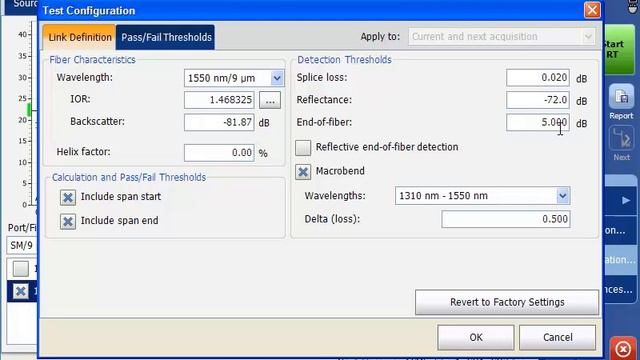Screen dimensions: 640x360
Task: Switch to the Link Definition tab
Action: coord(79,37)
